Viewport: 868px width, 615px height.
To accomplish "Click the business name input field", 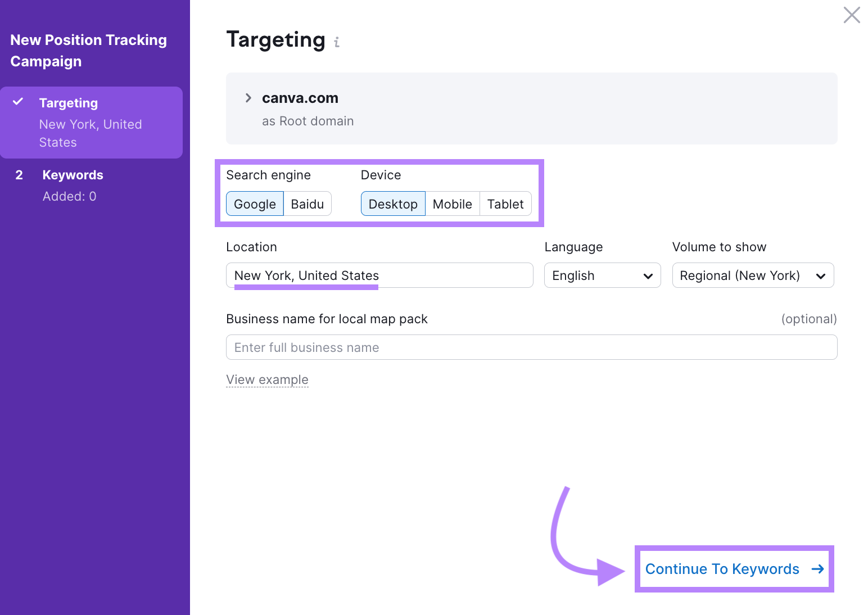I will [x=531, y=347].
